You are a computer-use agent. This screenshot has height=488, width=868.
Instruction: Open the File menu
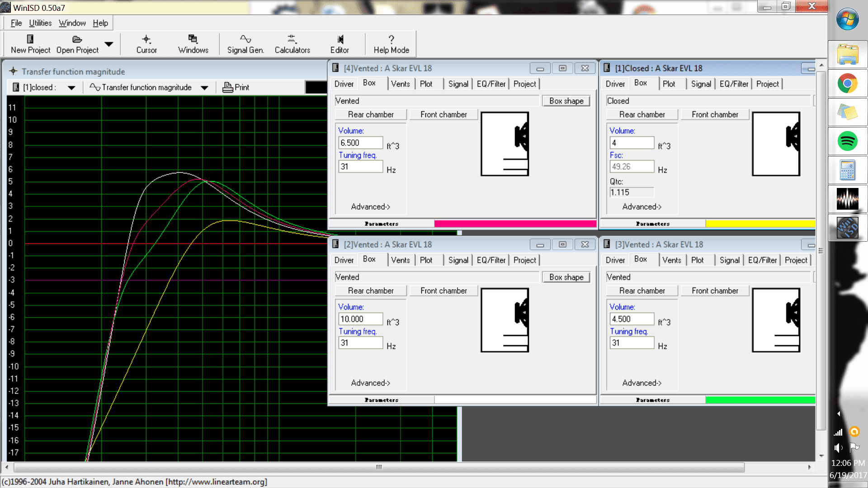click(x=16, y=23)
